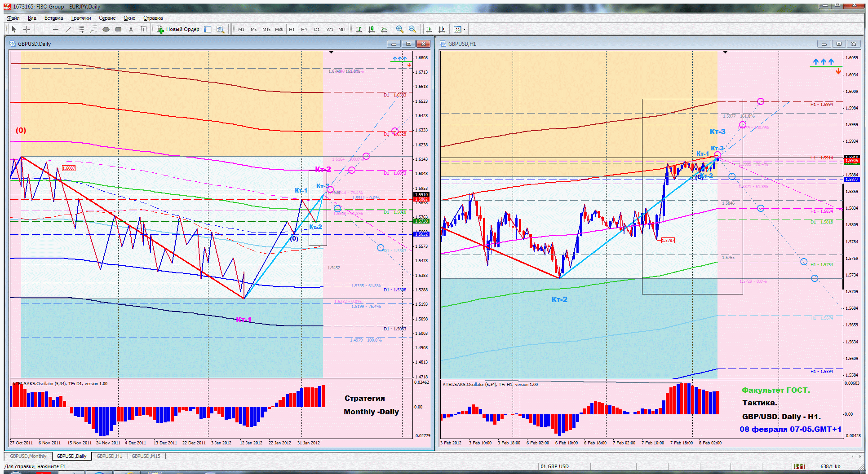
Task: Select the text label tool
Action: [144, 29]
